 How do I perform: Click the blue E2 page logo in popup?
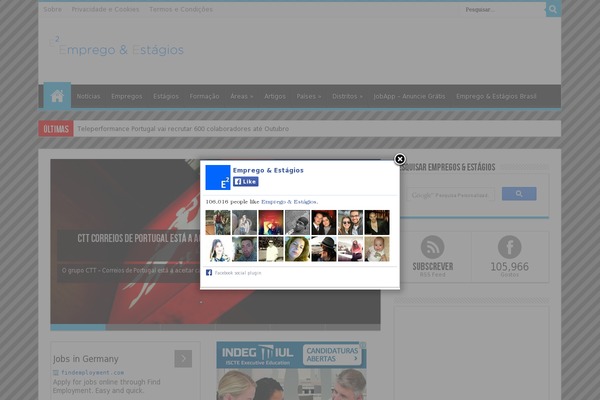tap(218, 178)
